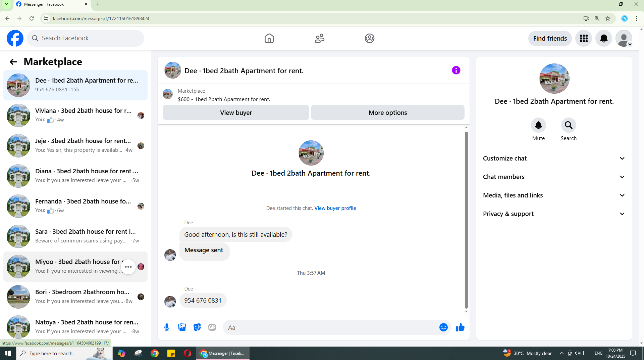Click the More options button
Screen dimensions: 644x360
(x=388, y=113)
